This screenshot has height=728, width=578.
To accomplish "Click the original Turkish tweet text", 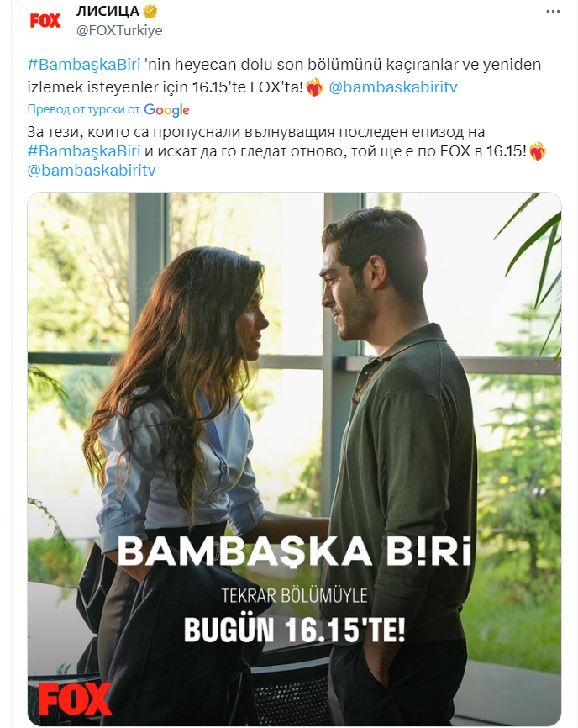I will click(x=284, y=76).
